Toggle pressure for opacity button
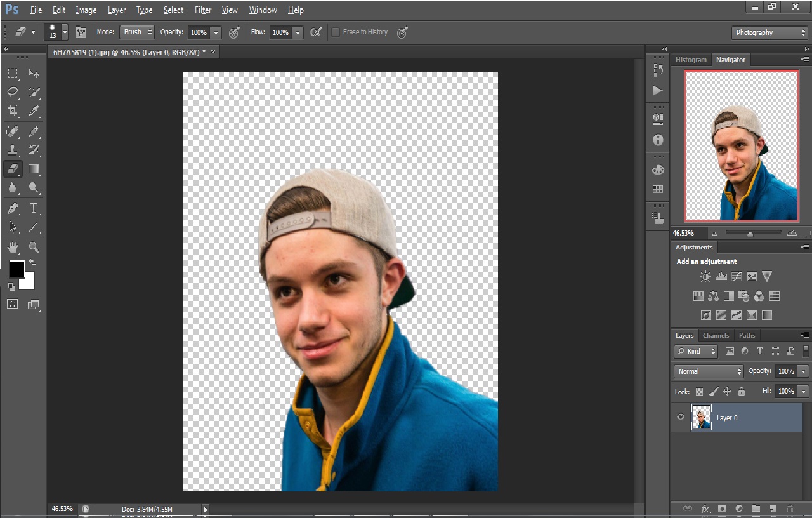Screen dimensions: 812x518 coord(234,32)
